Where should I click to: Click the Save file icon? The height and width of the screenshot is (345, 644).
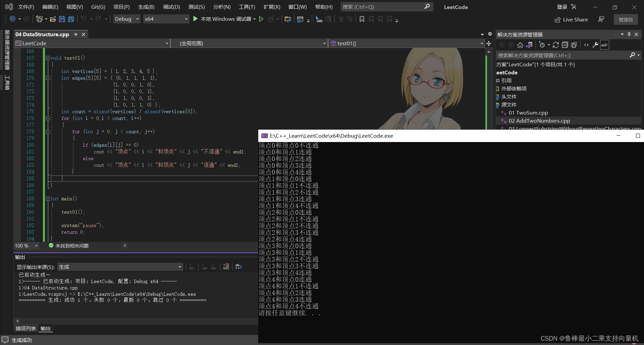[62, 19]
